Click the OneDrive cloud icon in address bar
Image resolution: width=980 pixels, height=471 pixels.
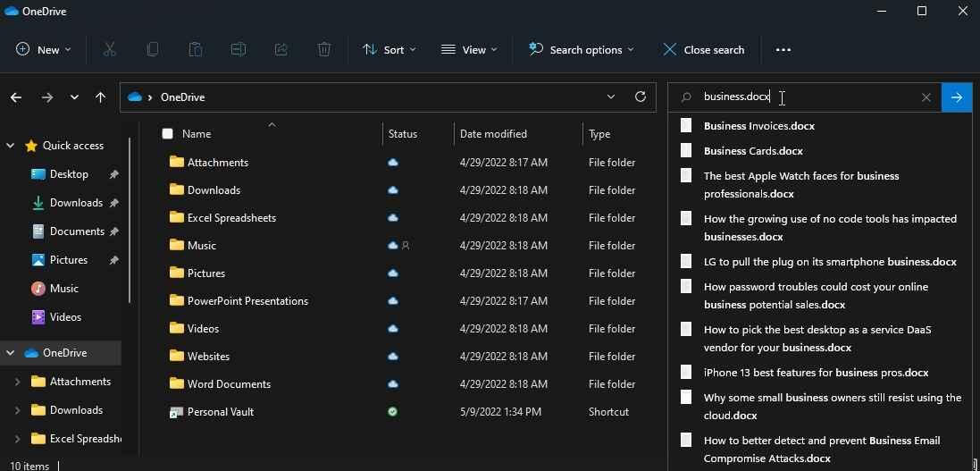pyautogui.click(x=134, y=97)
